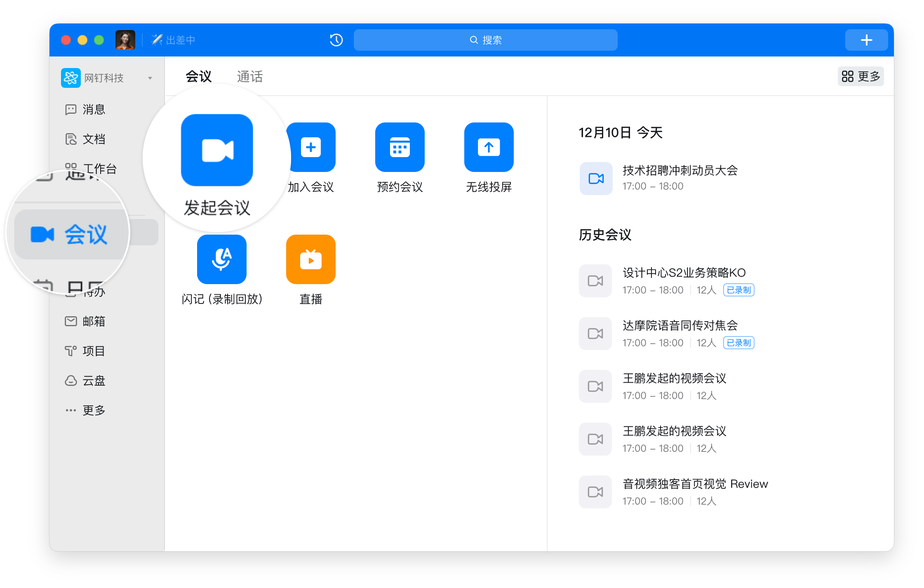Click the plus button in top-right corner
The width and height of the screenshot is (924, 588).
[x=866, y=40]
